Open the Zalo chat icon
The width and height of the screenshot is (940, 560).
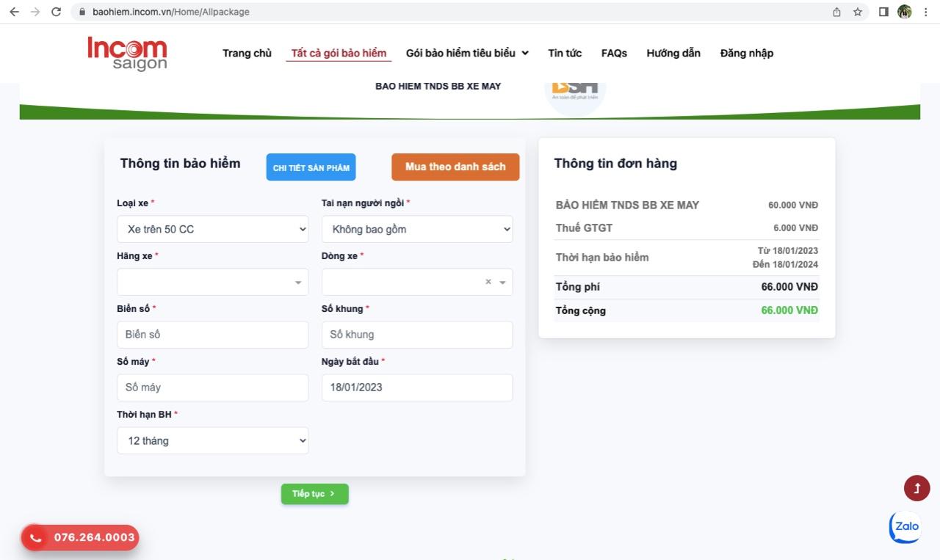pyautogui.click(x=905, y=526)
